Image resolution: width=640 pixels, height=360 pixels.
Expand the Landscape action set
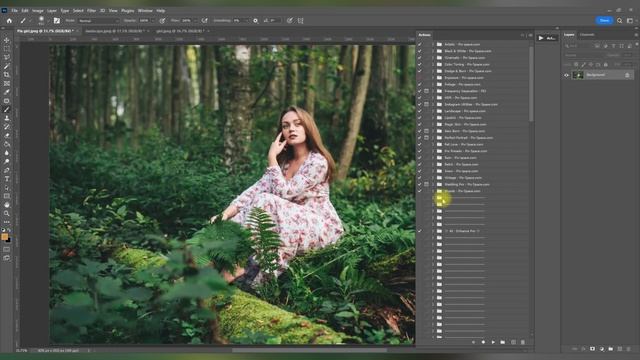433,111
